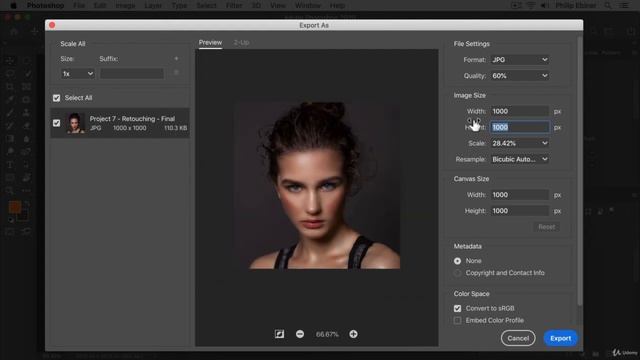Click the Image Size Height field
This screenshot has height=360, width=640.
pos(520,127)
